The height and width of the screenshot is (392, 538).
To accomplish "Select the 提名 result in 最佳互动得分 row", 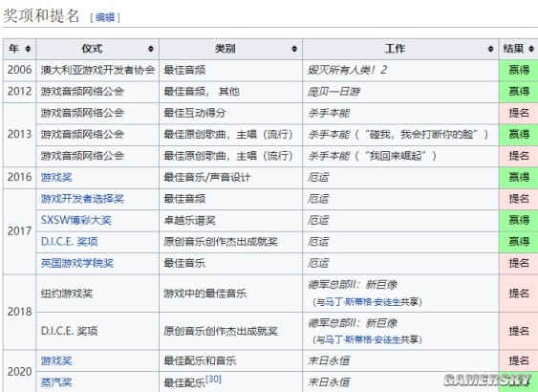I will (x=519, y=113).
